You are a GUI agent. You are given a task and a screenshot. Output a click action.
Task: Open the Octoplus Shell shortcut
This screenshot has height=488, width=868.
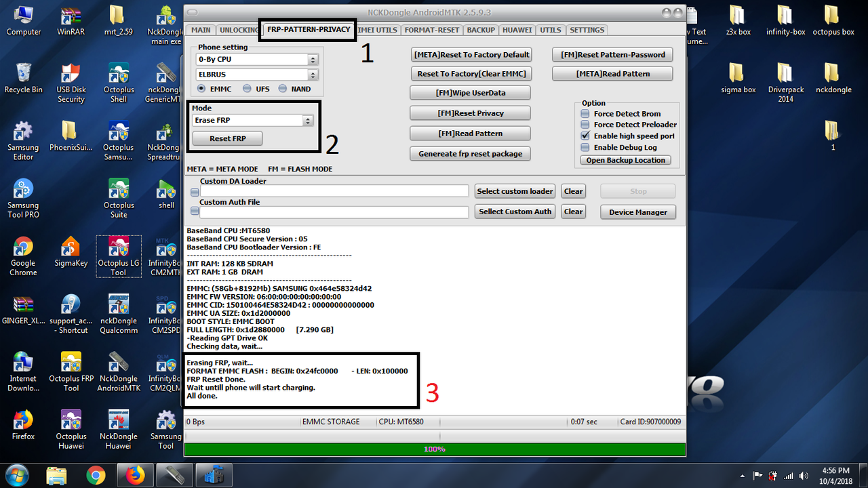pos(119,84)
